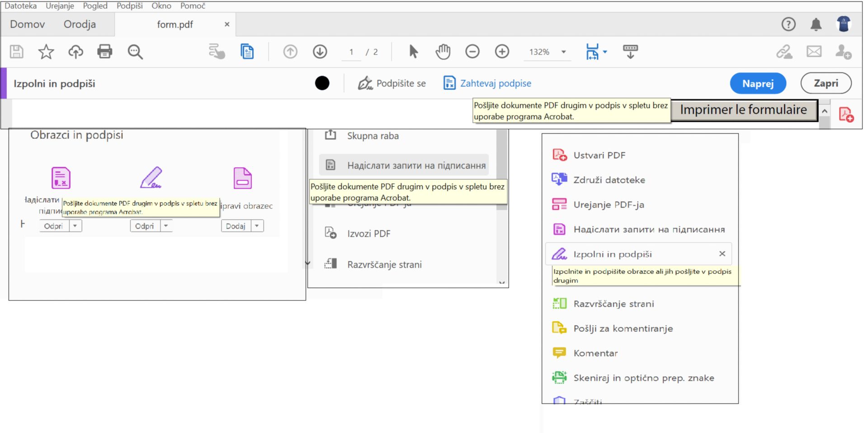Click the scroll up arrow near Imprimer button

point(825,111)
